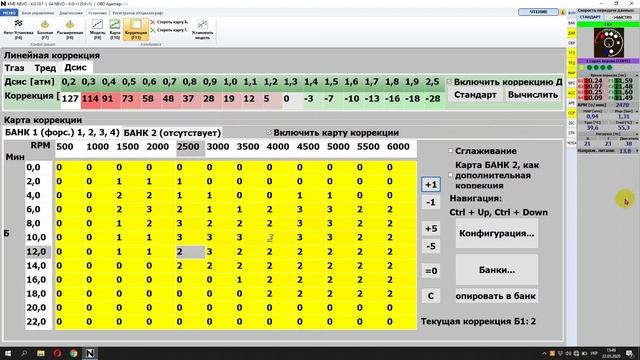Click the Вычислить button

(533, 95)
